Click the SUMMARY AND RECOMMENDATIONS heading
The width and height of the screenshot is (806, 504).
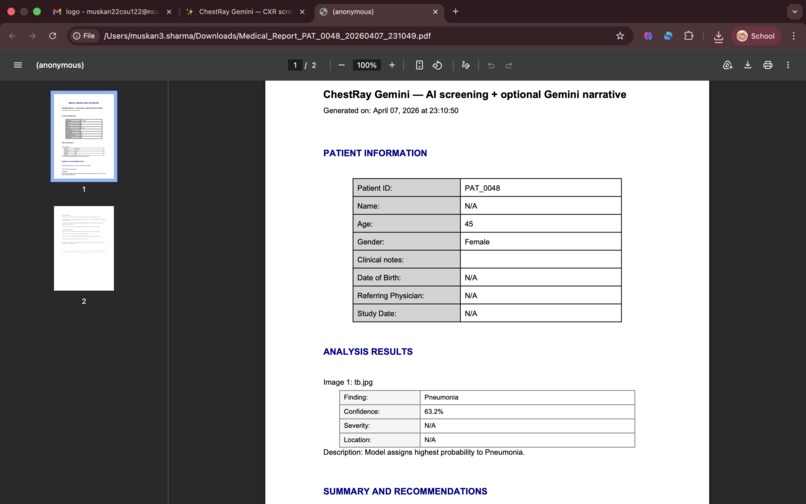click(x=405, y=491)
